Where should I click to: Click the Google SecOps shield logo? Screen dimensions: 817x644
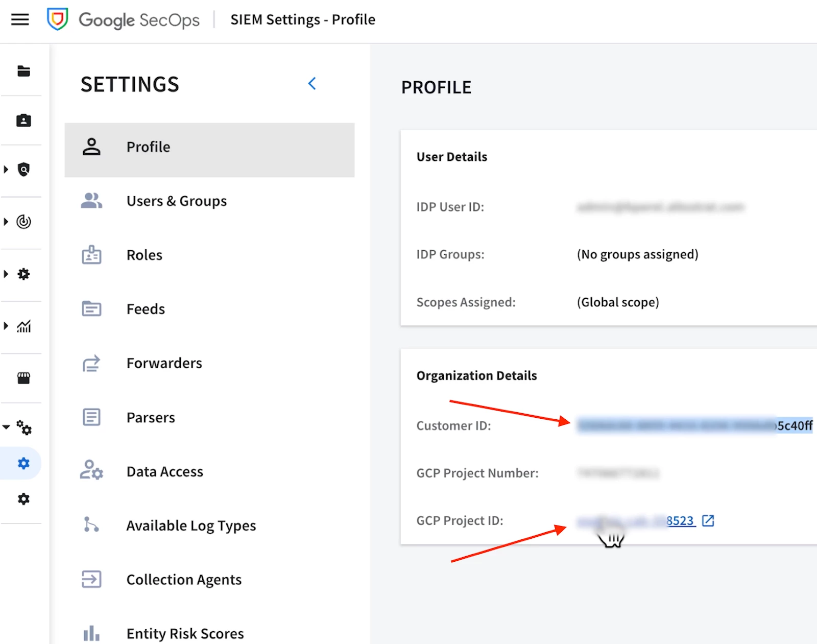pos(57,19)
